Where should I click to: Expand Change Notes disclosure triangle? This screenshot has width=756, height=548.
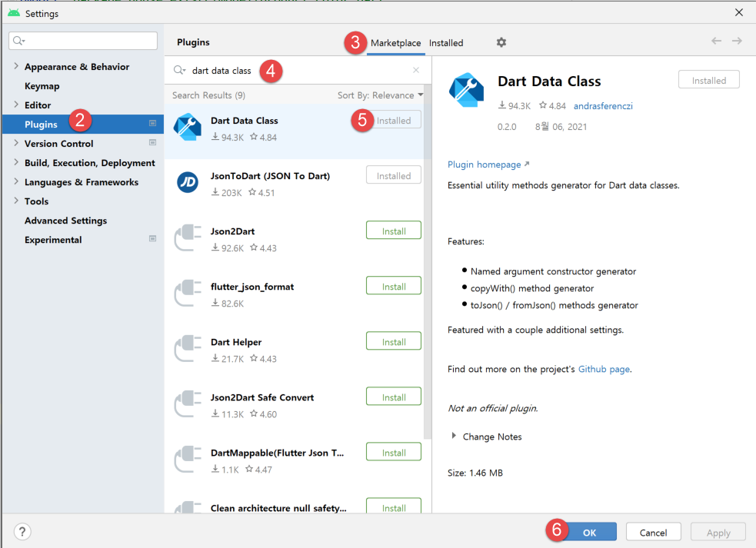click(453, 436)
